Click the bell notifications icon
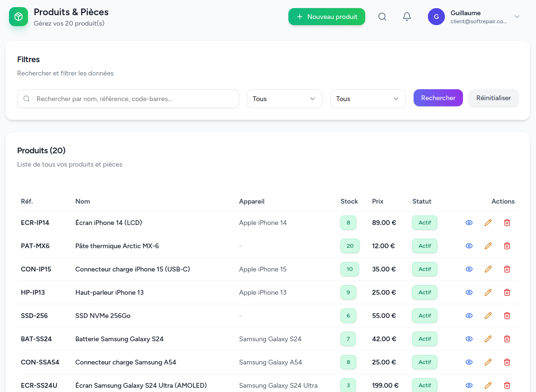 (407, 17)
